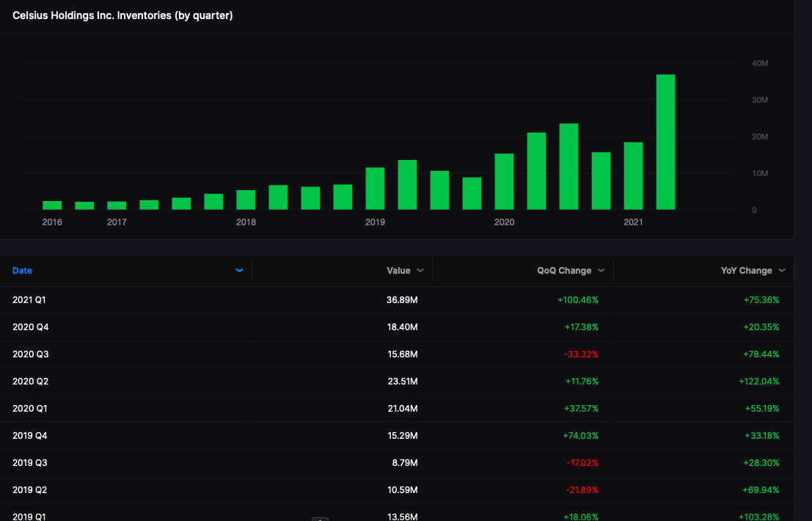Click the 15.29M value cell
This screenshot has width=812, height=521.
403,436
